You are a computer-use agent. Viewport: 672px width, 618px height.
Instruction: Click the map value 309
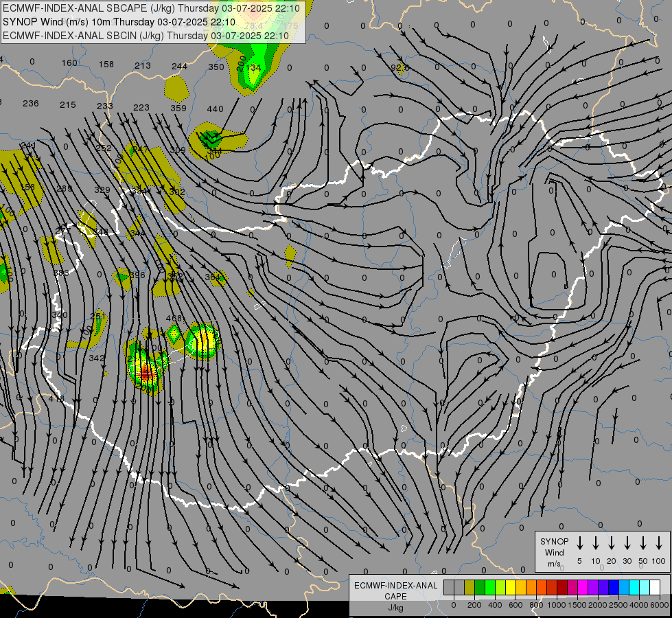[178, 150]
